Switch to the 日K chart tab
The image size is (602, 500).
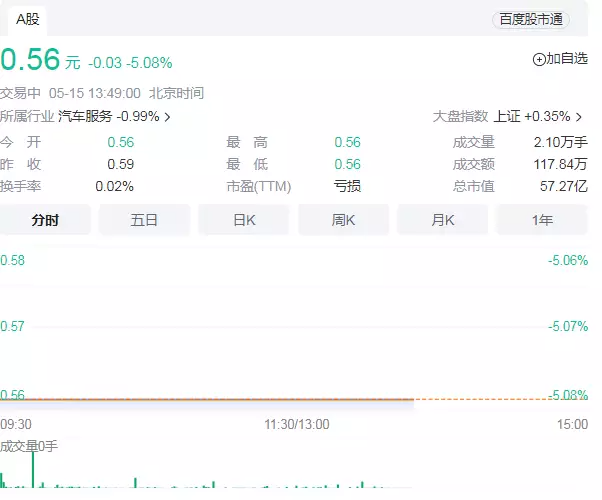point(244,220)
